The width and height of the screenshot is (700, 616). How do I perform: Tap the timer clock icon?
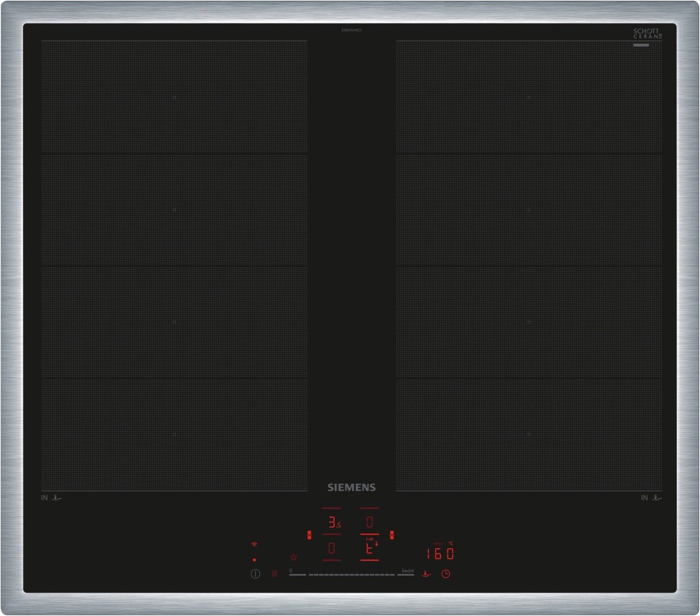click(x=446, y=574)
